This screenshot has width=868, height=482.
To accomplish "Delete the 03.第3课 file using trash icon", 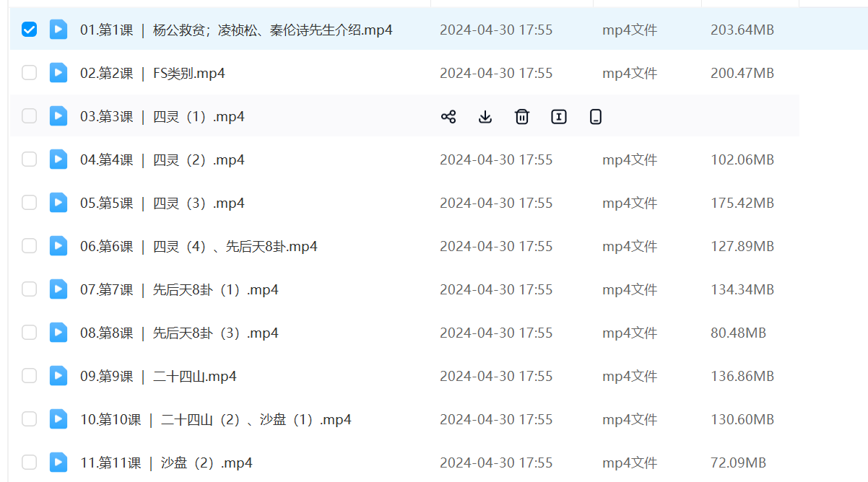I will [522, 117].
